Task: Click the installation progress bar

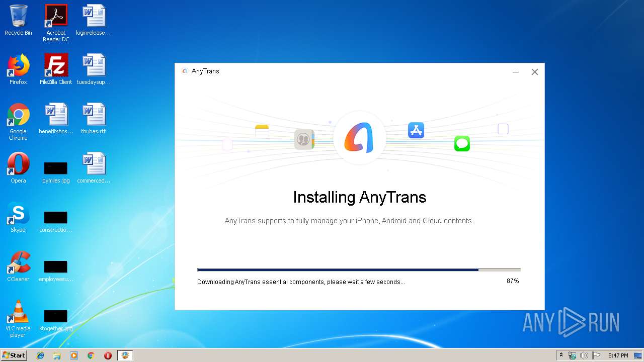Action: click(359, 270)
